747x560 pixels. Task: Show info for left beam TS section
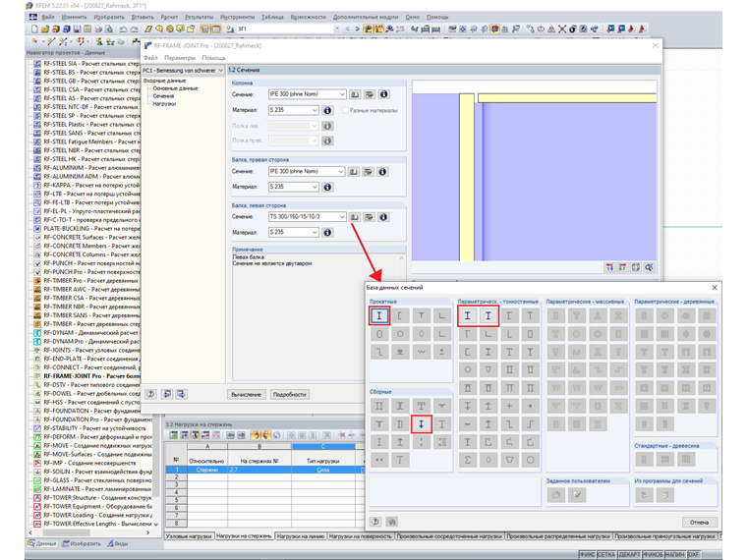click(383, 217)
